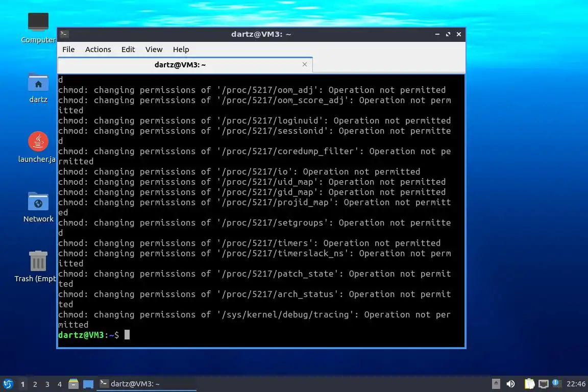Select the Network desktop icon

click(x=38, y=207)
